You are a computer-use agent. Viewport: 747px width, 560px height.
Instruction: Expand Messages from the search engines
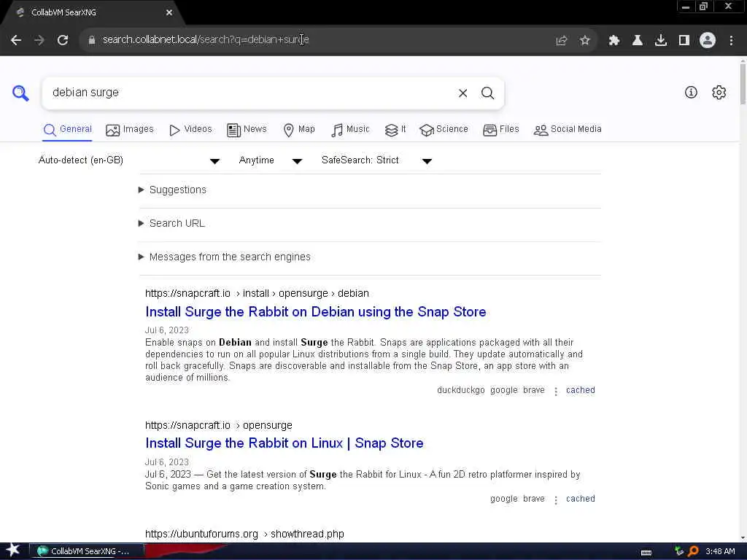(225, 257)
